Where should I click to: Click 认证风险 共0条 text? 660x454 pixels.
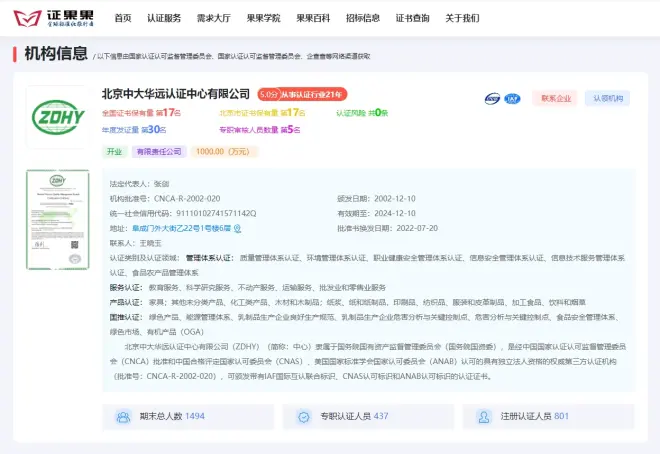tap(362, 113)
